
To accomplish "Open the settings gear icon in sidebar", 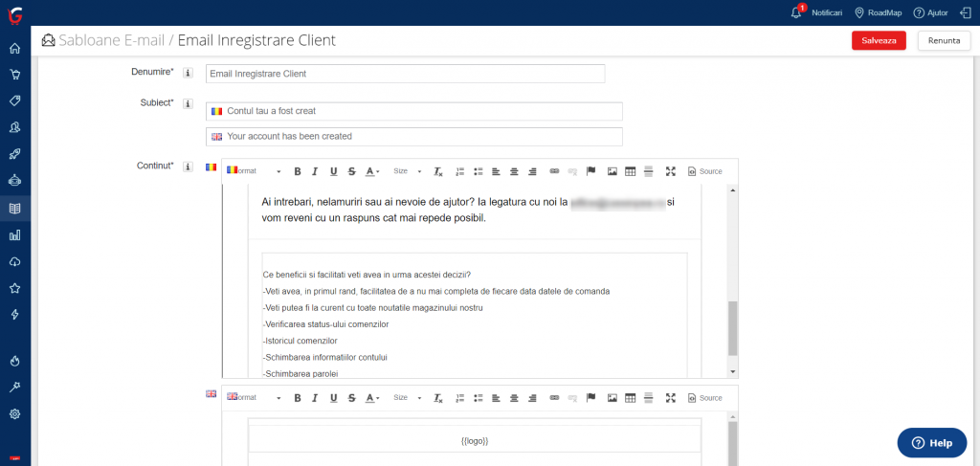I will point(15,413).
